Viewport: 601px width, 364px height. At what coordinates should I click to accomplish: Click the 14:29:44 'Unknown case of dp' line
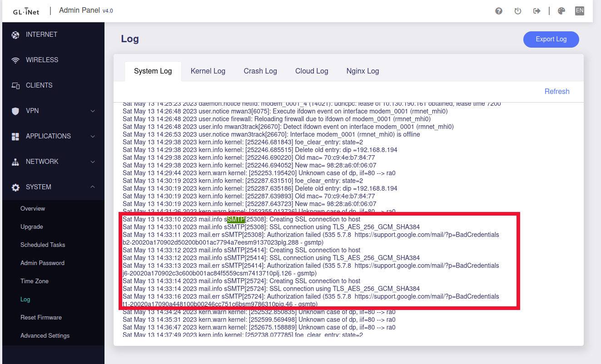tap(259, 173)
